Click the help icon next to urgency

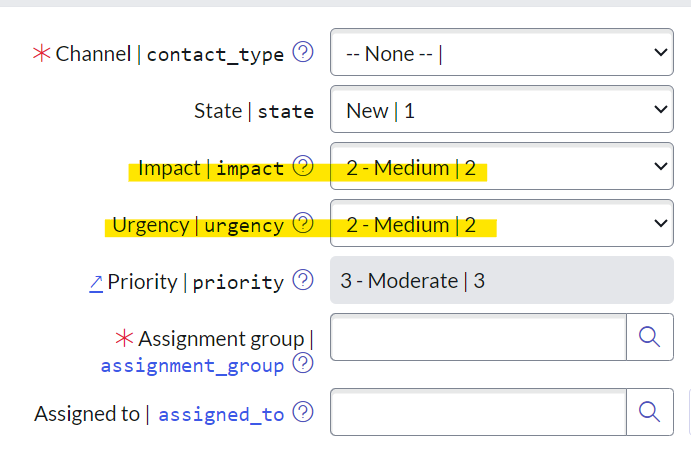pos(303,224)
